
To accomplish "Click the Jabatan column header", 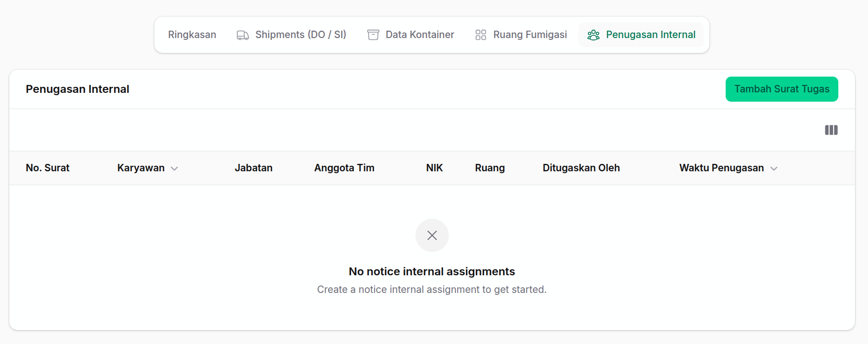I will click(254, 168).
